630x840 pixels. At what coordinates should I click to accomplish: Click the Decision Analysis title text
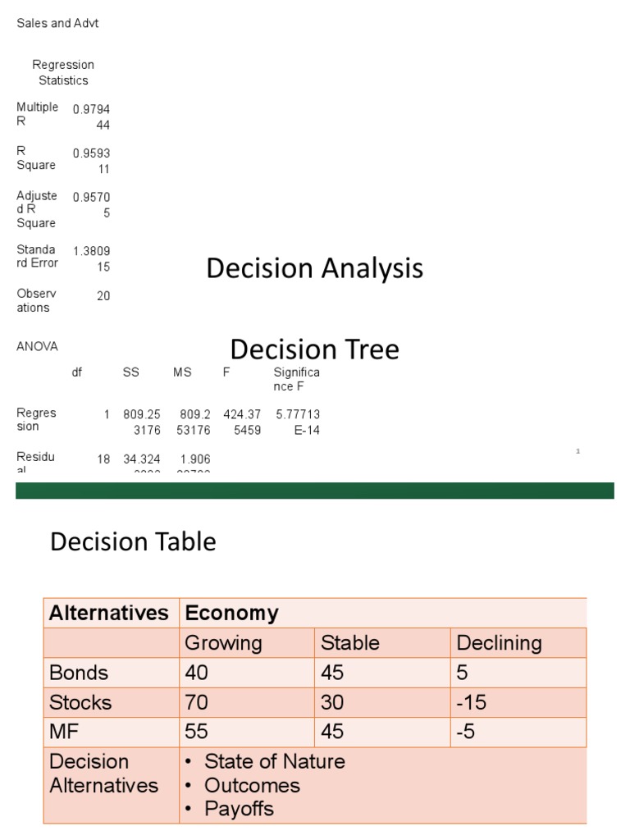(314, 268)
